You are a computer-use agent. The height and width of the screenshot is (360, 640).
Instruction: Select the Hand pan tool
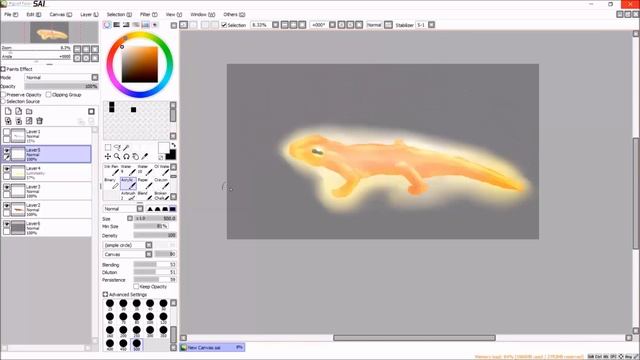(136, 156)
